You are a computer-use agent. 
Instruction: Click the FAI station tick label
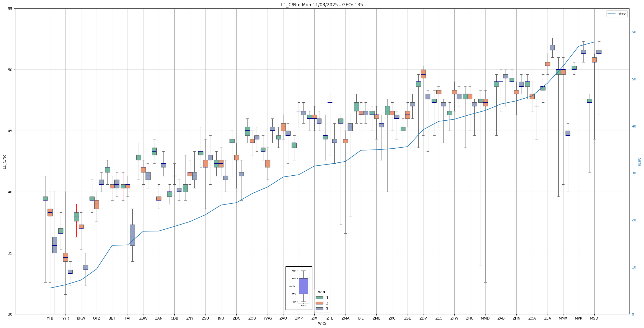coord(128,318)
